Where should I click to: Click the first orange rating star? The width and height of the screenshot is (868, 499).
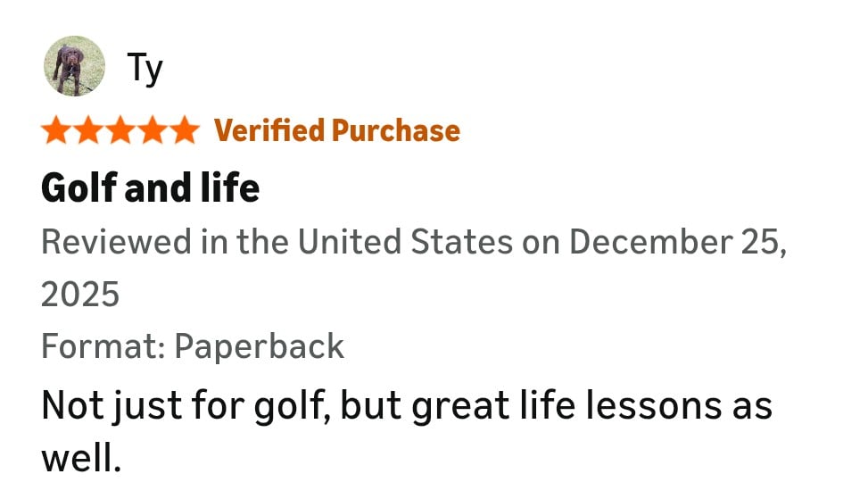point(56,131)
